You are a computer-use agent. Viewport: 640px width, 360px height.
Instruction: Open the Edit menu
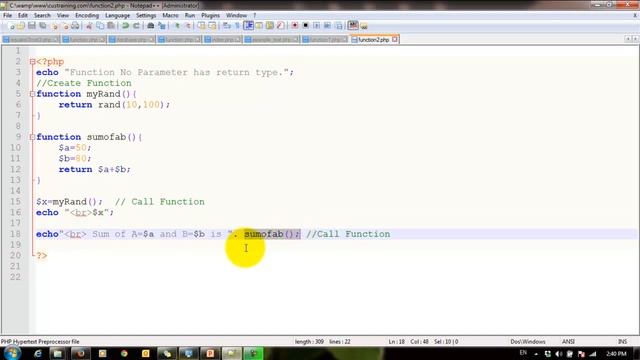click(23, 16)
